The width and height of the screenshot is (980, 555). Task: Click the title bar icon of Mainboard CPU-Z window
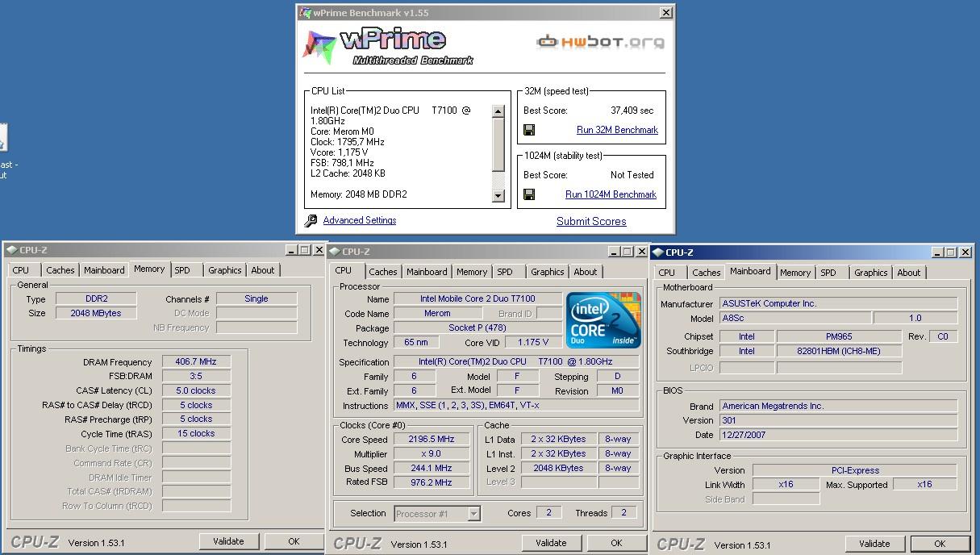tap(658, 252)
